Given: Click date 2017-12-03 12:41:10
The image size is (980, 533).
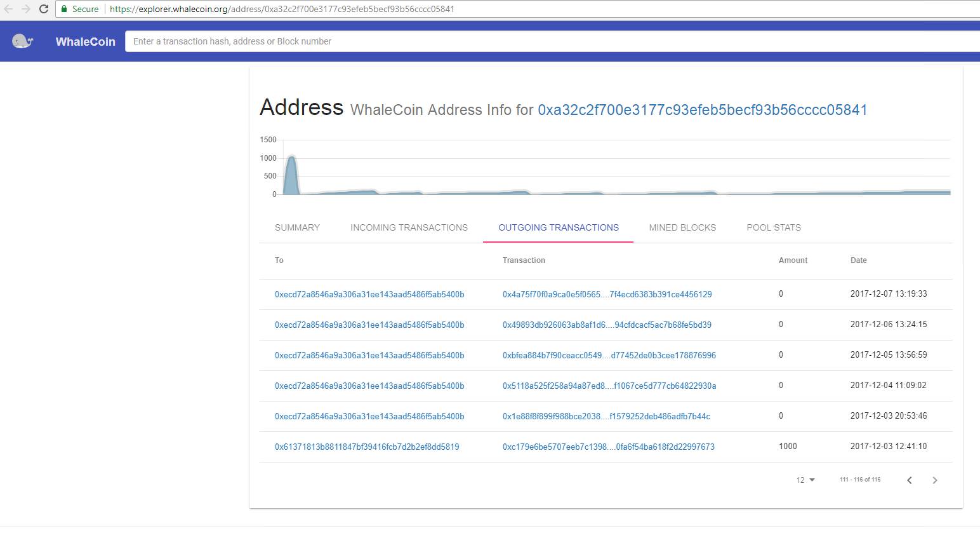Looking at the screenshot, I should click(x=889, y=447).
